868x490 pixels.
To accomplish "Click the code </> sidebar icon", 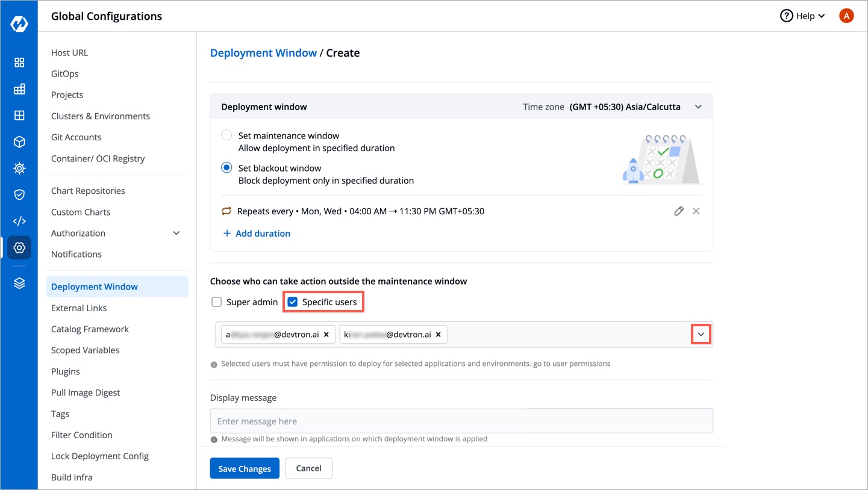I will point(19,221).
